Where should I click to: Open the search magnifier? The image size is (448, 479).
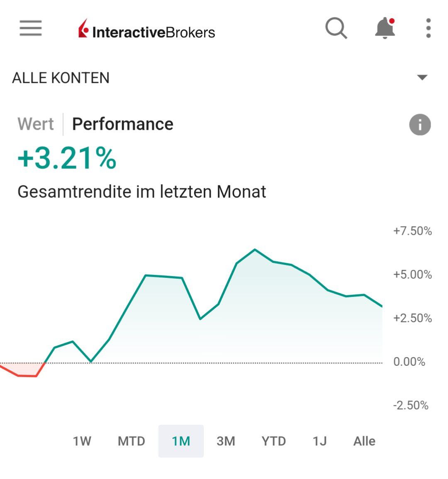336,29
